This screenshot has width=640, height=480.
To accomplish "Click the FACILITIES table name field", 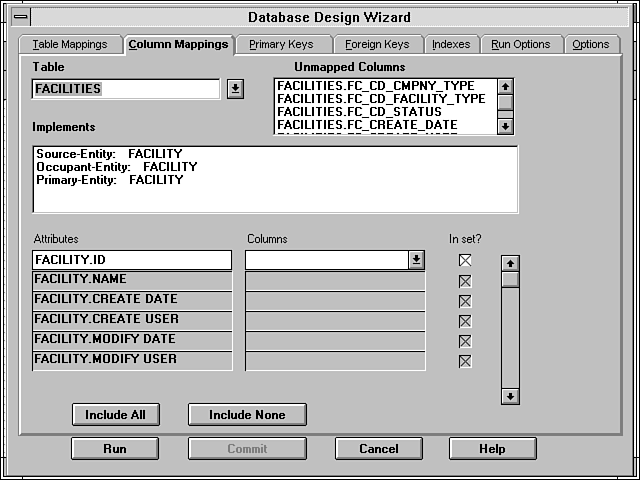I will coord(125,89).
